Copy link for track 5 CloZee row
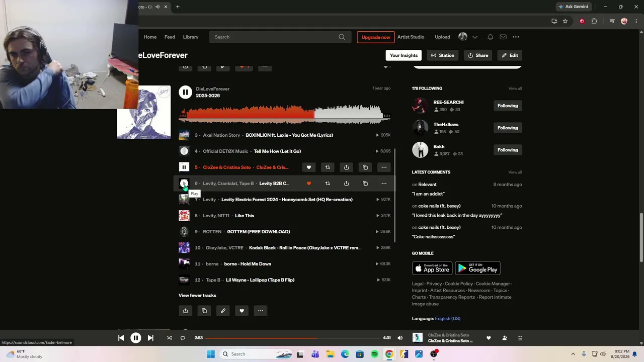 365,167
